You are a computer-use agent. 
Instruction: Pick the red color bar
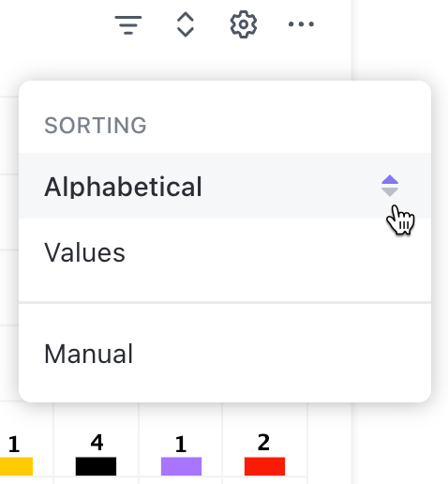264,466
